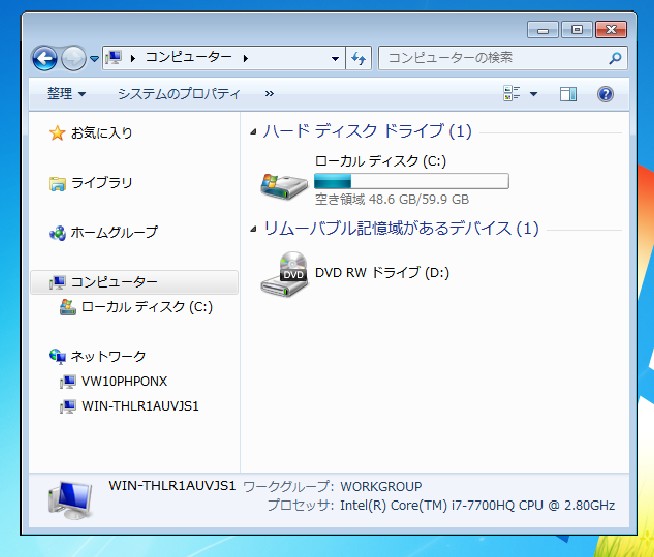Image resolution: width=654 pixels, height=557 pixels.
Task: Close the コンピューター window
Action: (x=611, y=30)
